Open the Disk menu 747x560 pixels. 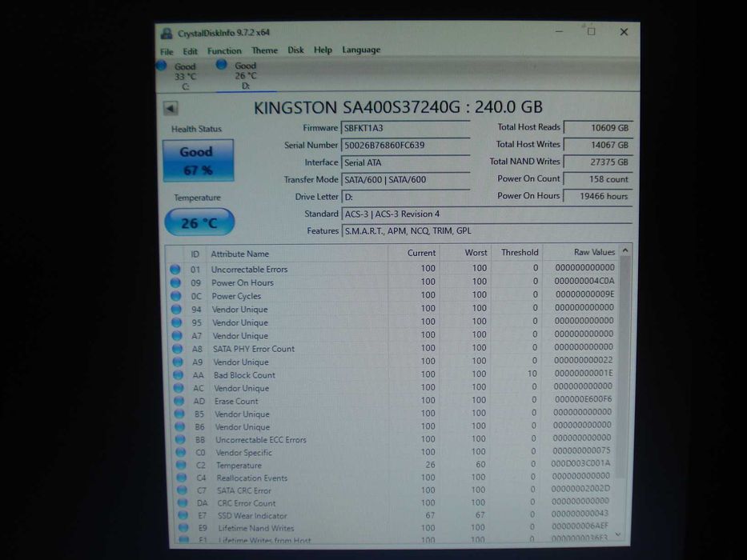(295, 50)
